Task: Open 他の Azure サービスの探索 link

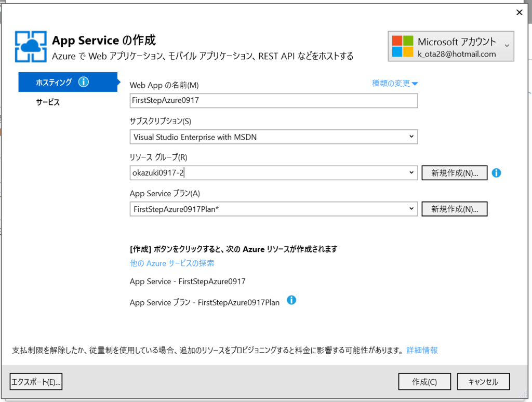Action: pos(172,263)
